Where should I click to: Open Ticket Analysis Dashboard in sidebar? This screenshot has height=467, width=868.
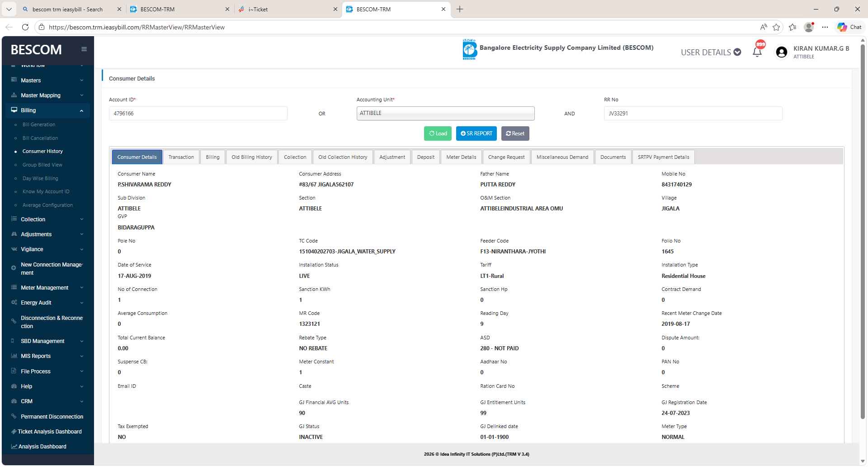tap(49, 432)
